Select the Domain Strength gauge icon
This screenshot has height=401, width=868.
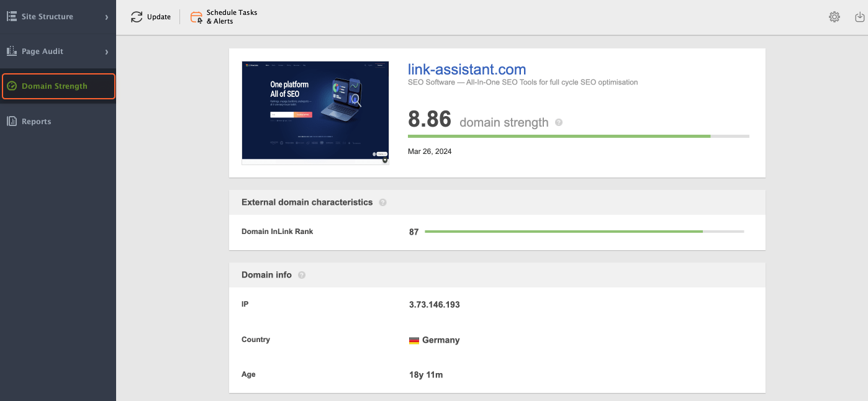(11, 86)
